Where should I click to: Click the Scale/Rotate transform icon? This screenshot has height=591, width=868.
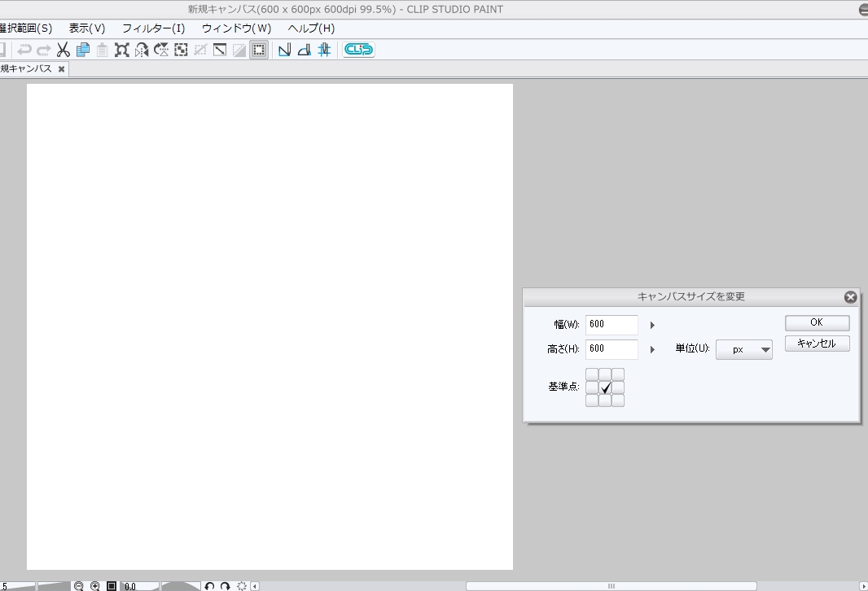point(122,50)
